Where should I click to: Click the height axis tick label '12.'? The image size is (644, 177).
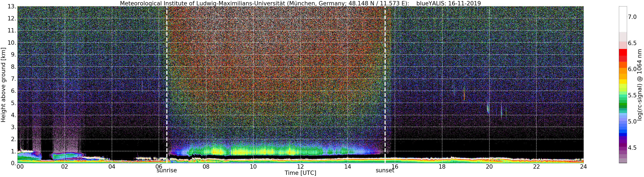pyautogui.click(x=12, y=18)
